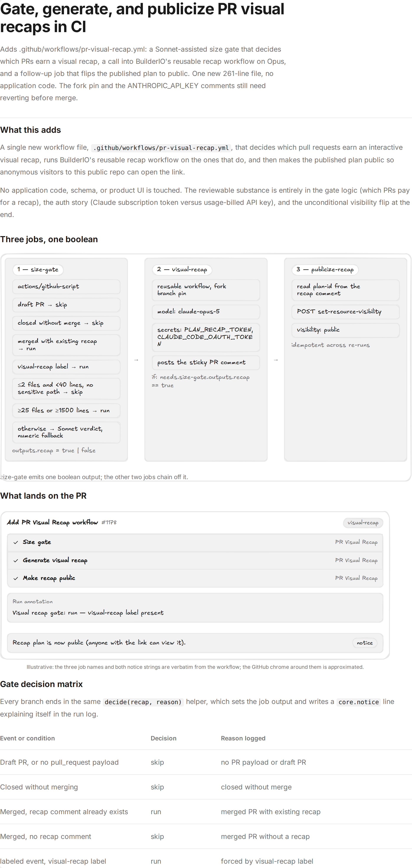Select the visual-recap label tag on PR
The image size is (412, 868).
click(x=363, y=523)
